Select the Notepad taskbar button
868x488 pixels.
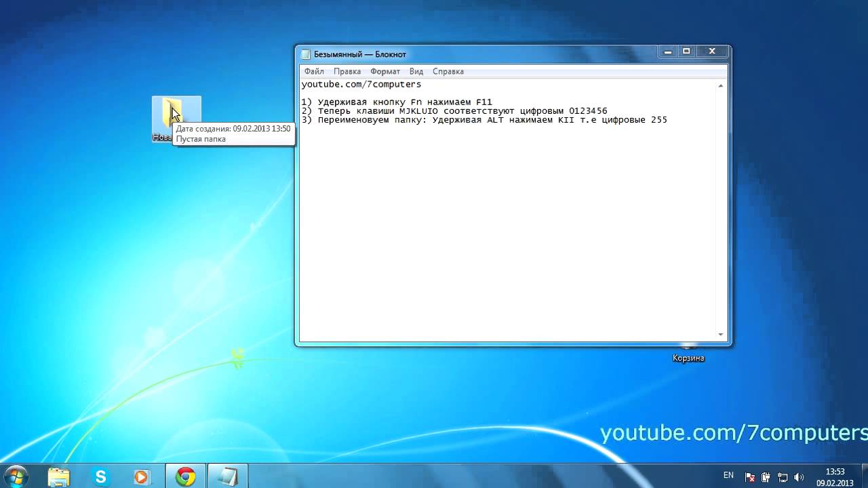(x=227, y=476)
